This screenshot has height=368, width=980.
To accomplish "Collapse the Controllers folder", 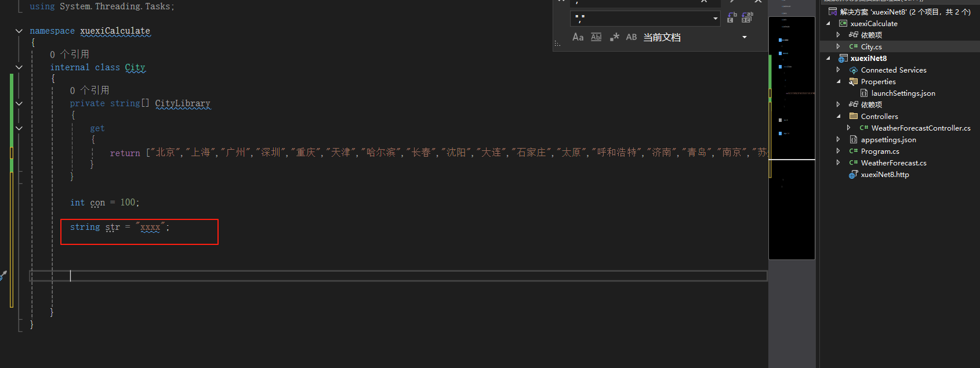I will coord(838,116).
